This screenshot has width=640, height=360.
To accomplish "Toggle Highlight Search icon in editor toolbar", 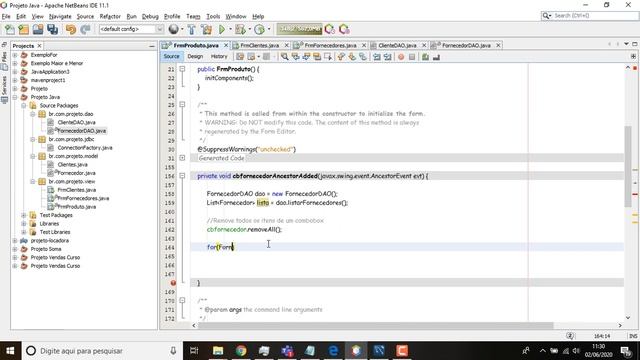I will coord(317,57).
